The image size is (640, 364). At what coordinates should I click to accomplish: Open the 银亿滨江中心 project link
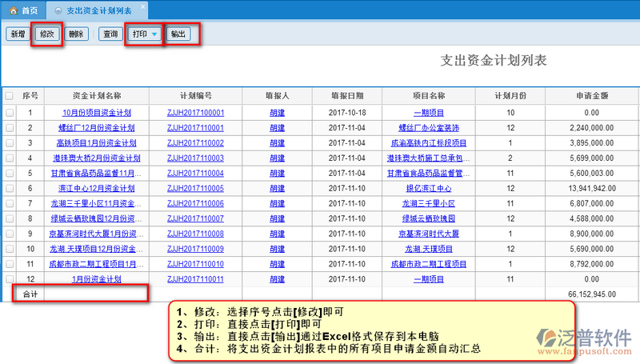coord(429,188)
